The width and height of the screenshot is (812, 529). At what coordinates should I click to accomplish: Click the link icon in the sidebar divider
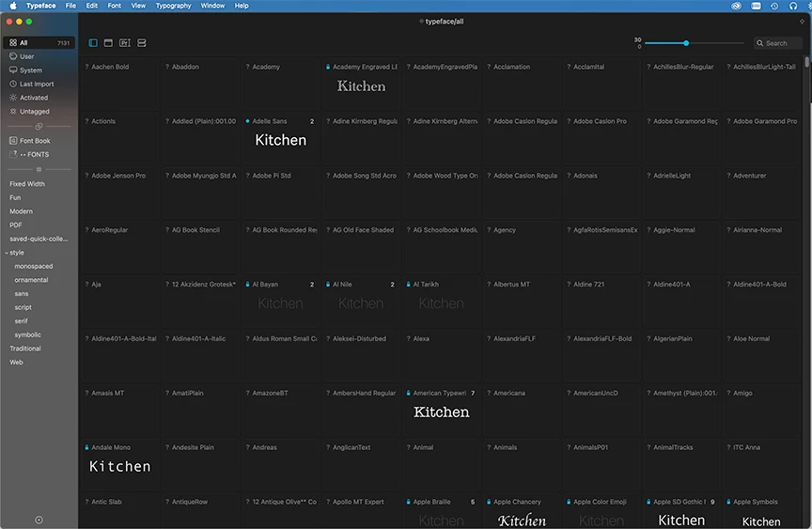39,126
